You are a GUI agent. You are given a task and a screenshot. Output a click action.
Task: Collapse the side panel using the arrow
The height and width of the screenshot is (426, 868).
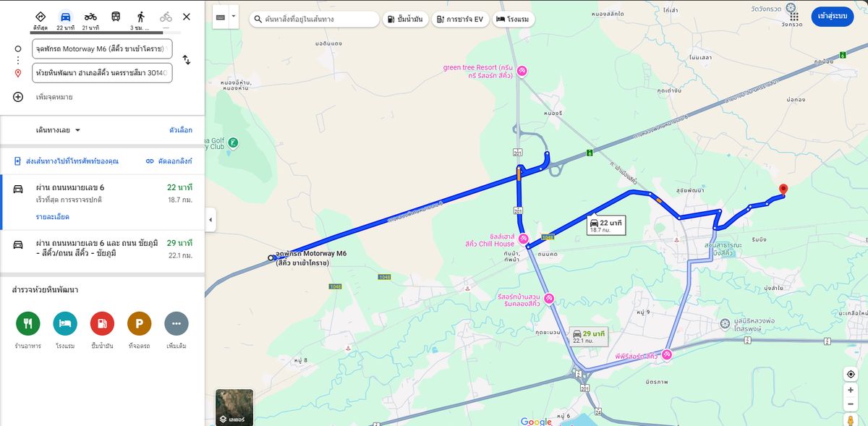(x=210, y=220)
